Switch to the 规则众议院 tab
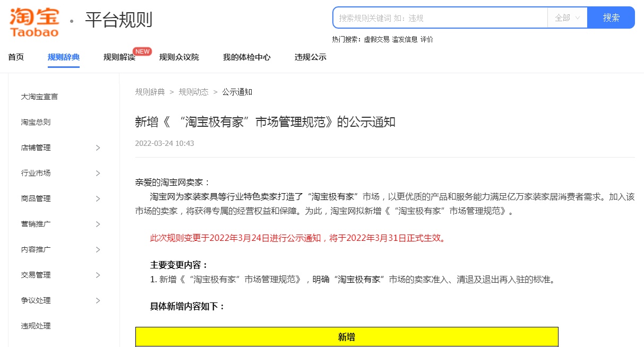Viewport: 644px width, 347px height. pyautogui.click(x=179, y=57)
